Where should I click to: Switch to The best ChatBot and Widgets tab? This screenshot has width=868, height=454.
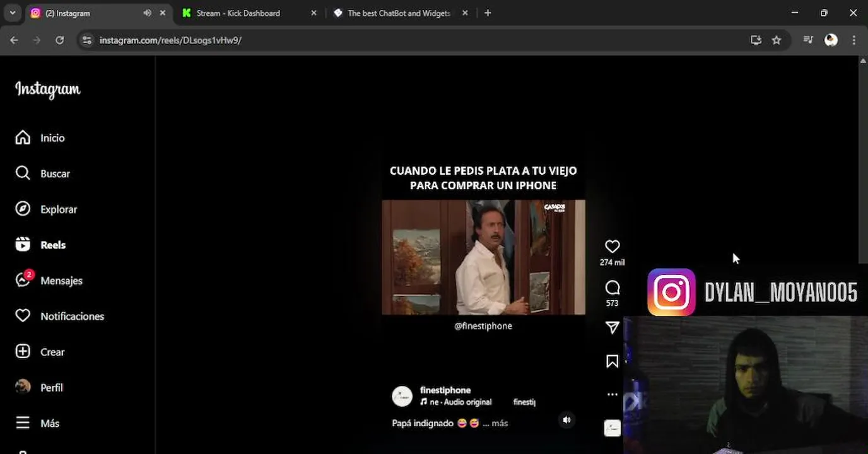(401, 13)
